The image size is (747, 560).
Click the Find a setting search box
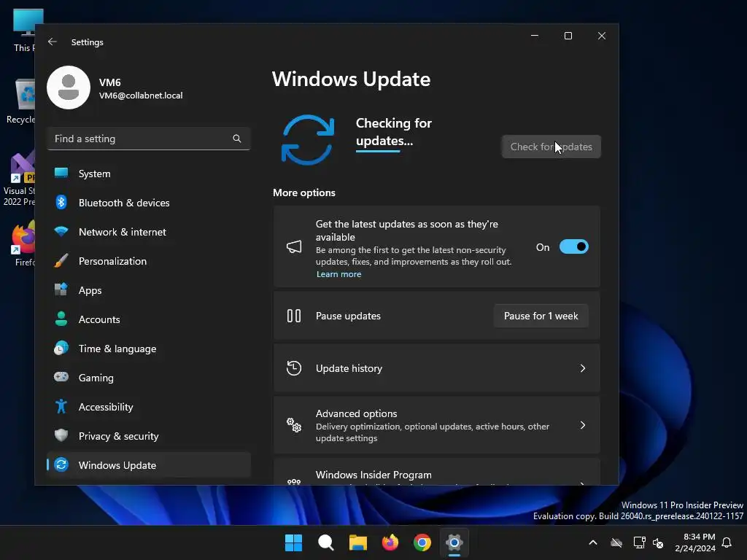pos(149,139)
